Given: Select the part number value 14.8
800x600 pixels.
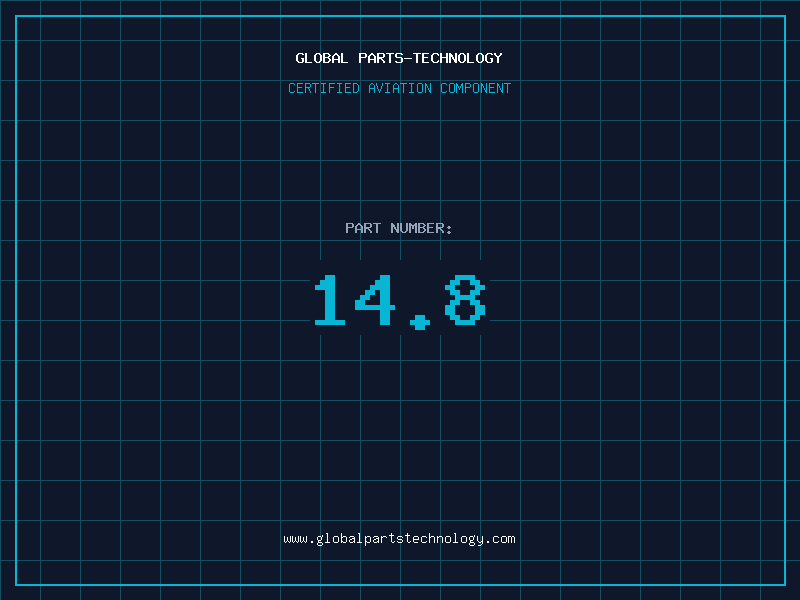Looking at the screenshot, I should point(399,301).
